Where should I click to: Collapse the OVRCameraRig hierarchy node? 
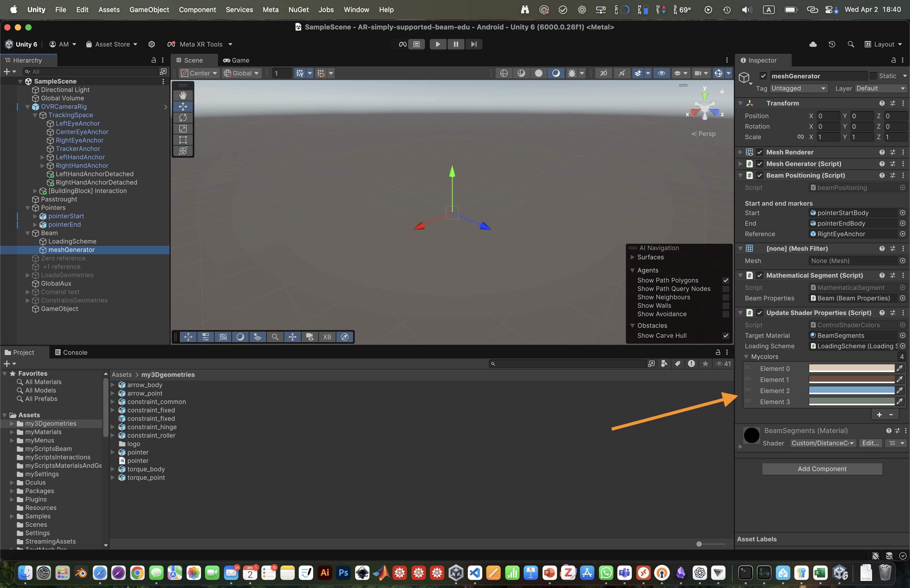click(x=27, y=107)
